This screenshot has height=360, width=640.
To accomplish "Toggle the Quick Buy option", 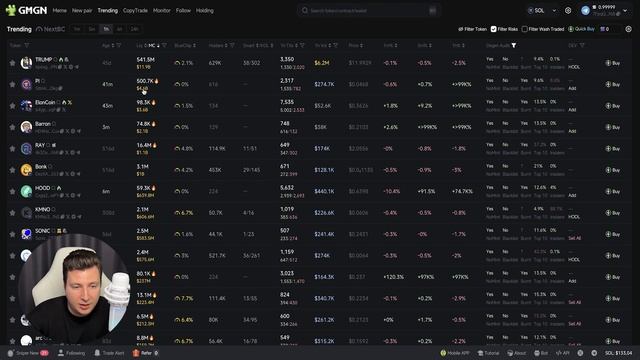I will (x=582, y=29).
